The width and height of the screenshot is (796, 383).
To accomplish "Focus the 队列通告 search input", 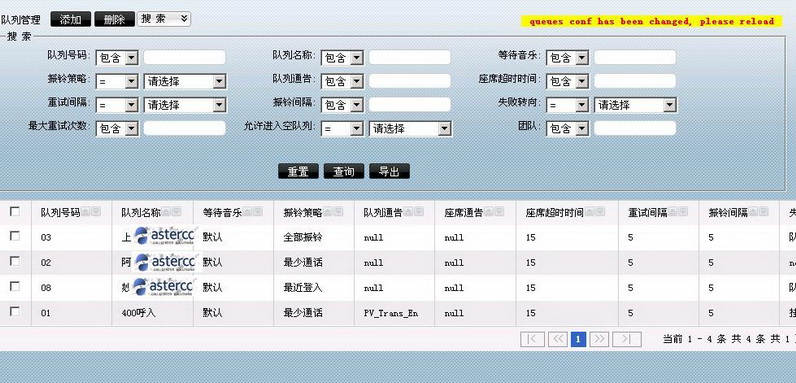I will [x=410, y=81].
